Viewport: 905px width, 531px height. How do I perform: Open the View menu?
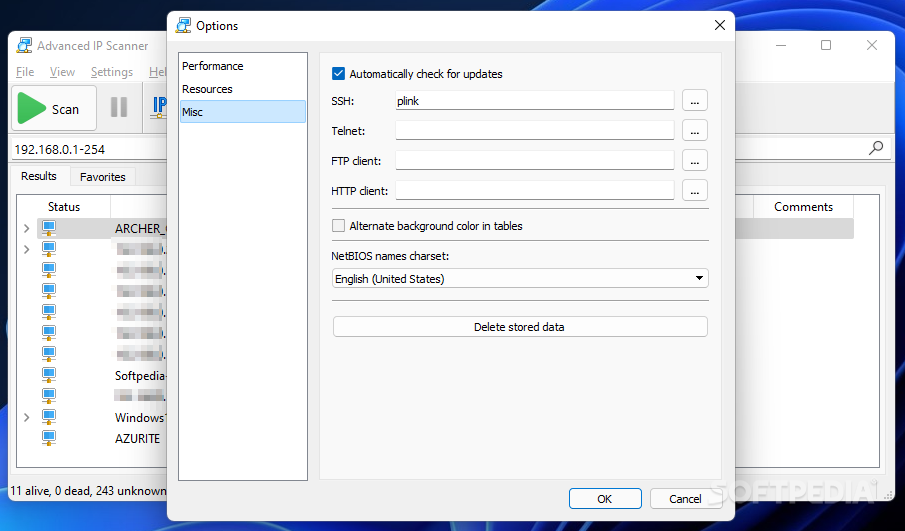tap(62, 72)
